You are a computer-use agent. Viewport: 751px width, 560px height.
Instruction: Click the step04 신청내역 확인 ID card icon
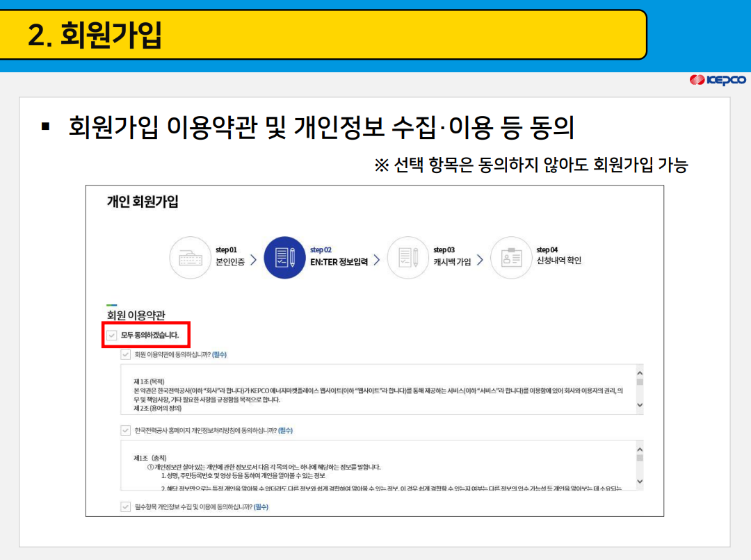coord(511,258)
